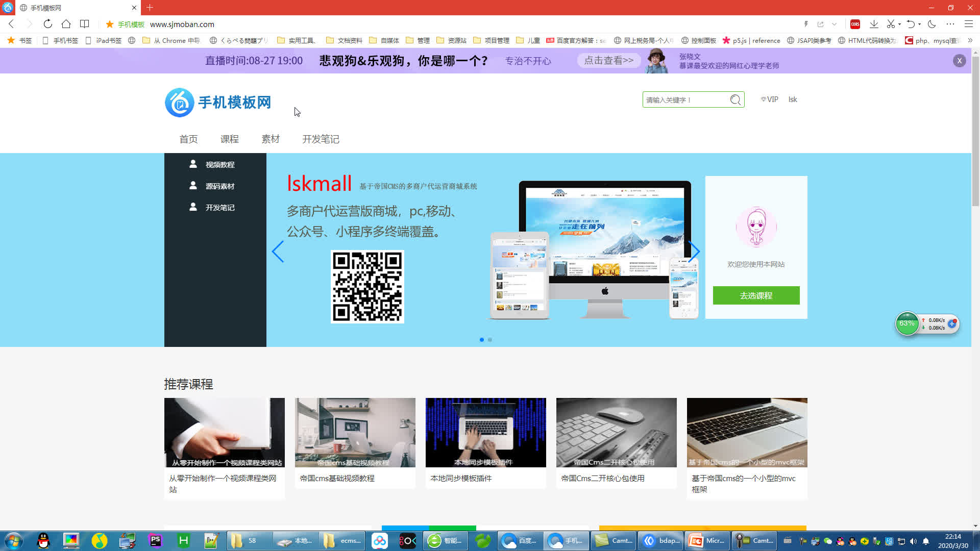Open the downloads icon in toolbar

pyautogui.click(x=874, y=24)
